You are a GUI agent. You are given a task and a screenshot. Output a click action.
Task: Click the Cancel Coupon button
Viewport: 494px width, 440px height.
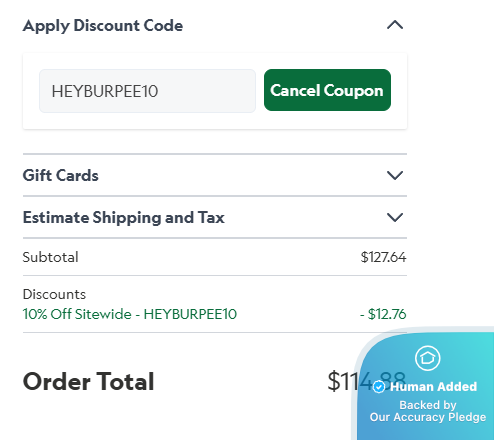point(327,90)
